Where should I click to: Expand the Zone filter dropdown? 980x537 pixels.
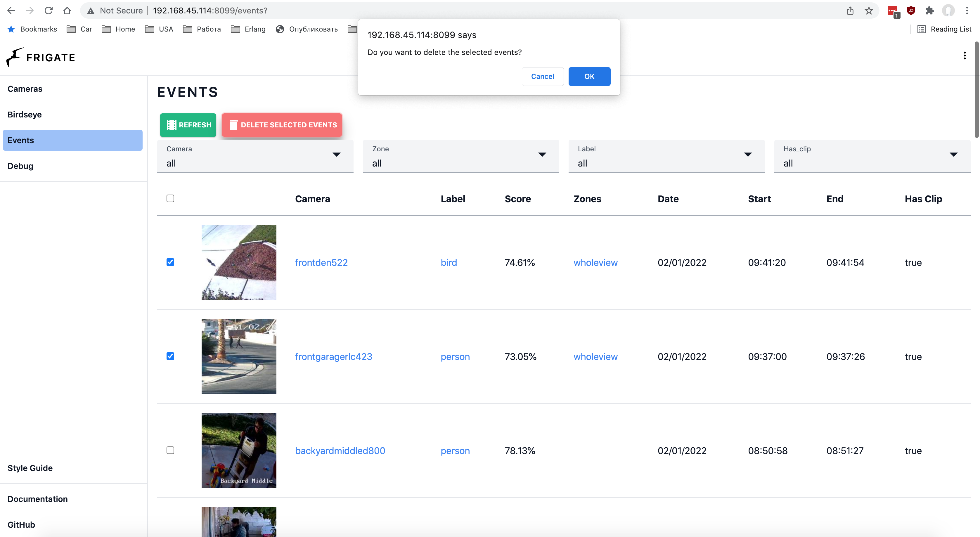(461, 156)
